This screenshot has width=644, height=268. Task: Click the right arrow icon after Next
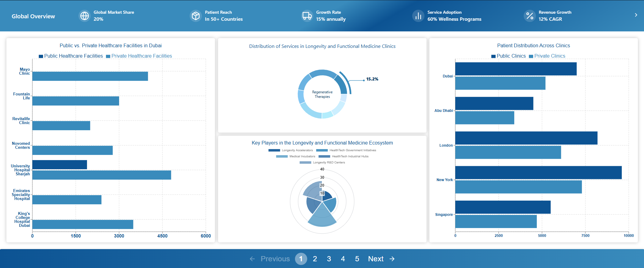click(x=392, y=259)
